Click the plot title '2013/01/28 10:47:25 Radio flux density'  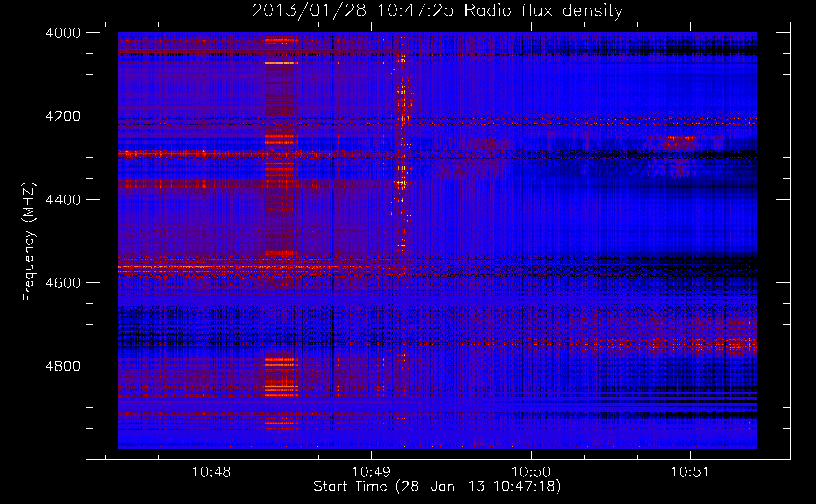click(437, 10)
